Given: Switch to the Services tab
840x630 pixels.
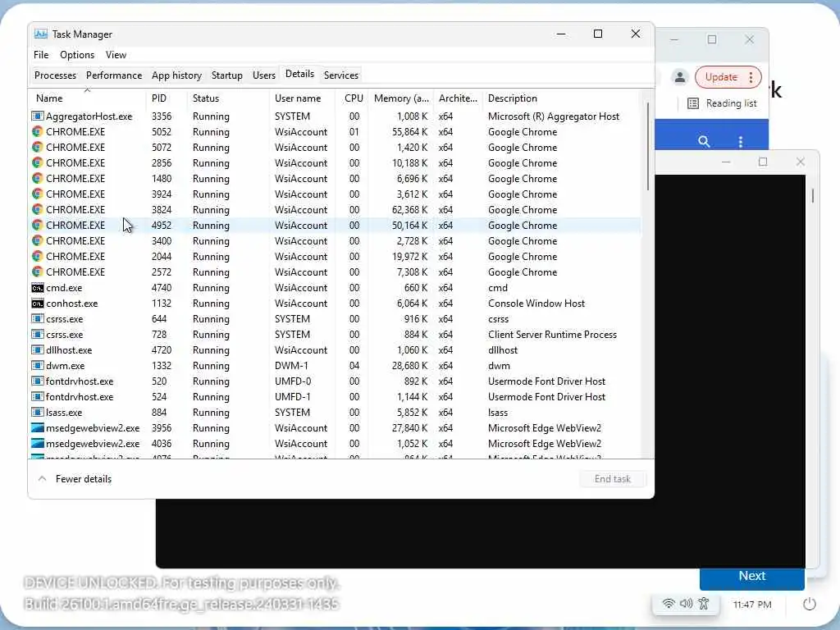Looking at the screenshot, I should (x=341, y=75).
